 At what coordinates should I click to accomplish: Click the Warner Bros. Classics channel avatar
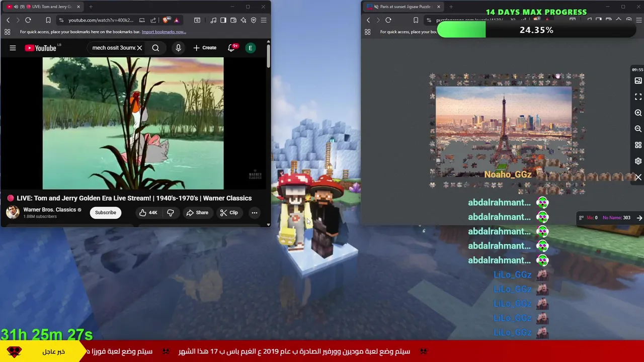[13, 212]
